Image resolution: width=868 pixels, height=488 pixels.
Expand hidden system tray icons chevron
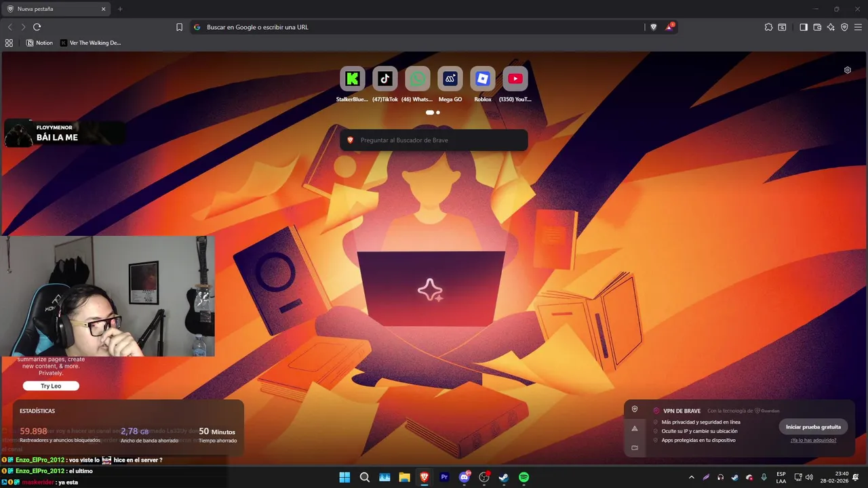(x=692, y=477)
